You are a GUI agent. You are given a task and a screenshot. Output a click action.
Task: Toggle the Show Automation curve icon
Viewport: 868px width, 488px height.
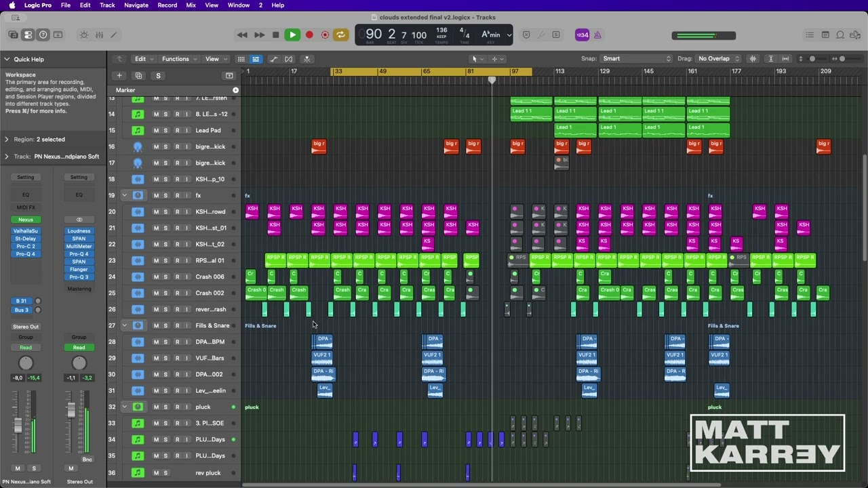(273, 59)
